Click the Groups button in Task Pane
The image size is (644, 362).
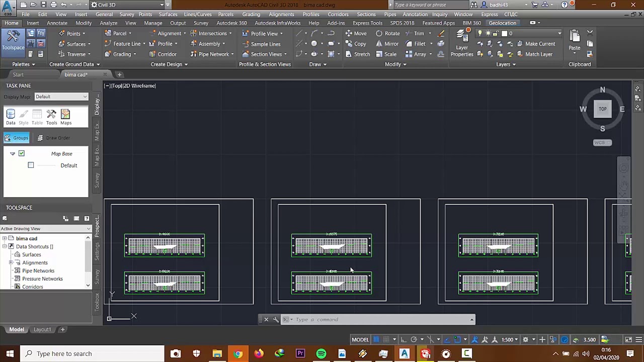[16, 138]
